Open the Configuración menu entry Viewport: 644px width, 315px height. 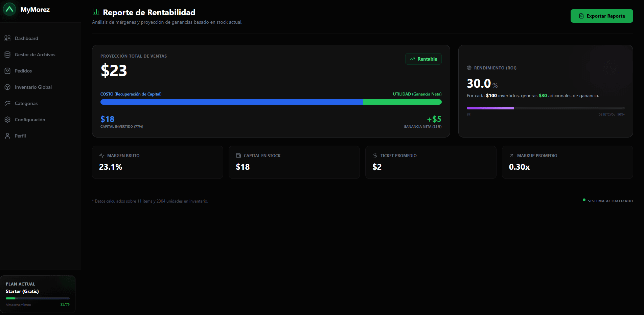point(30,119)
